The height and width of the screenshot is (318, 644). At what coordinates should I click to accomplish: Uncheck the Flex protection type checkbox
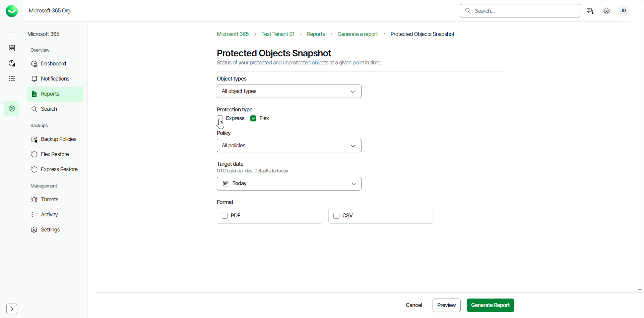(253, 118)
